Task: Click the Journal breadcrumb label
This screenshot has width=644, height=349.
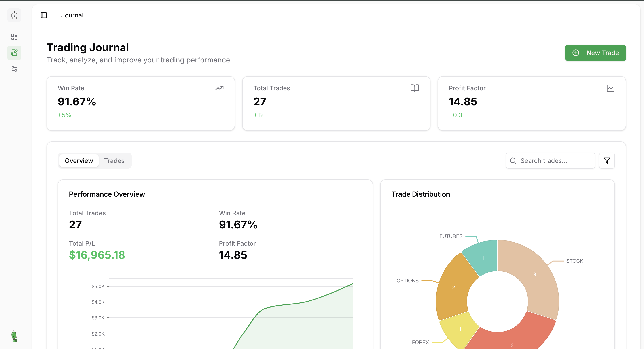Action: (72, 15)
